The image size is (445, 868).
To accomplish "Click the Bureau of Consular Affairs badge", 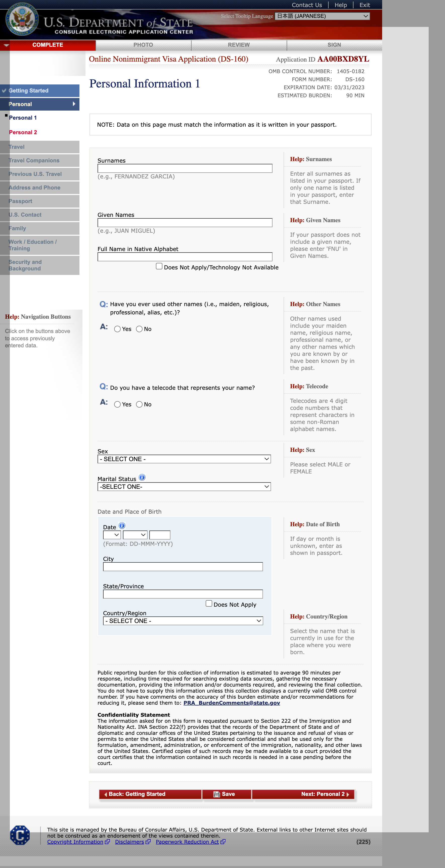I will pyautogui.click(x=20, y=835).
